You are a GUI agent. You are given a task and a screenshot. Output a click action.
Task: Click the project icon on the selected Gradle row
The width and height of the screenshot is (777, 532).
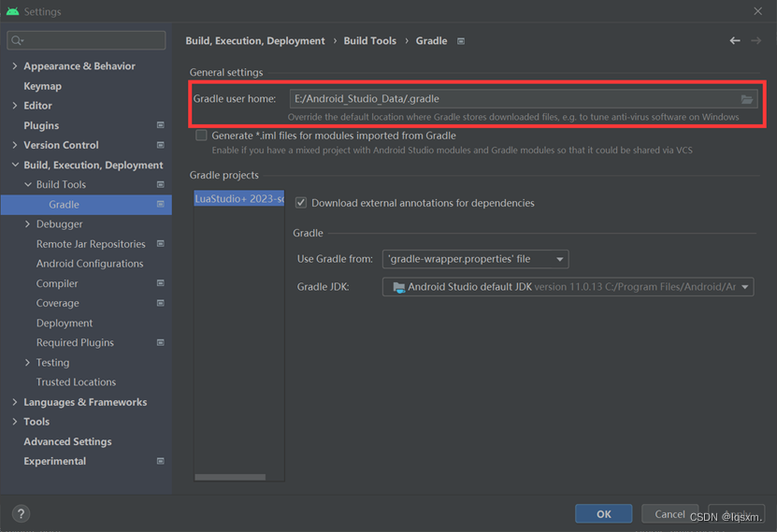(x=161, y=204)
